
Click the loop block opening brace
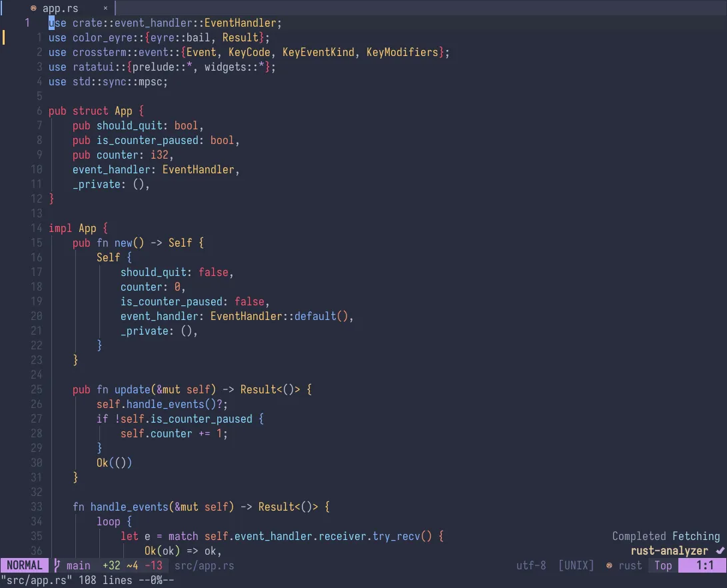tap(129, 521)
